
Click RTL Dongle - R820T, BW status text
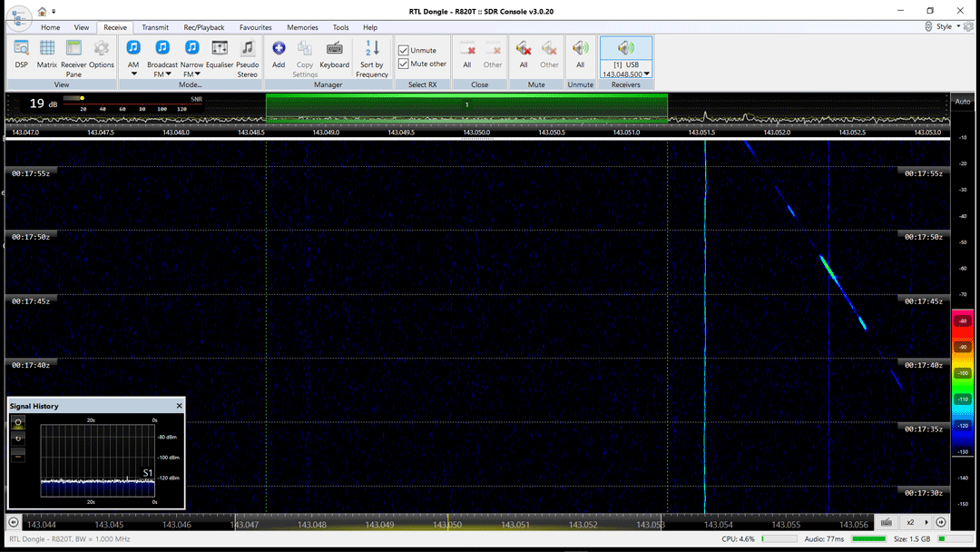point(69,539)
